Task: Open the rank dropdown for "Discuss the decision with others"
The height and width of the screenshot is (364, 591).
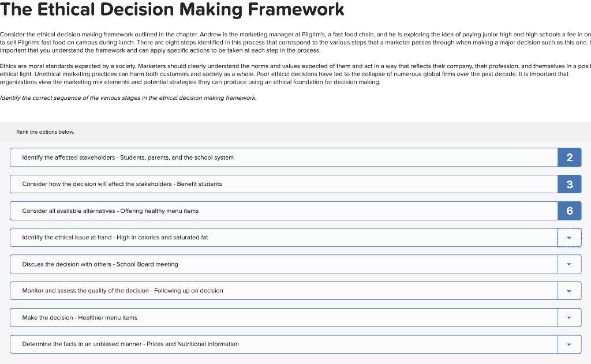Action: 569,264
